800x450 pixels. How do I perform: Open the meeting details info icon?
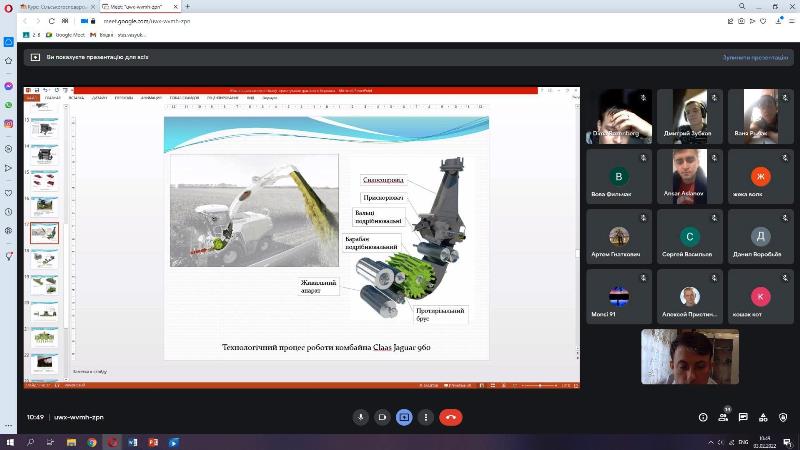point(702,417)
